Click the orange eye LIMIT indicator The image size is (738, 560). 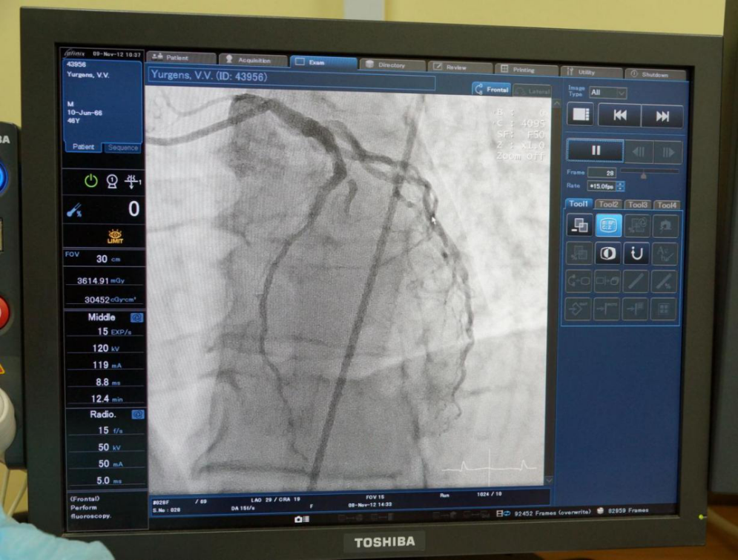(x=115, y=236)
